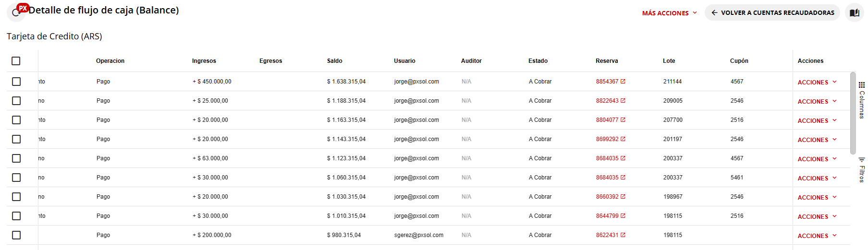Click the Estado column header
The image size is (868, 250).
pyautogui.click(x=538, y=61)
